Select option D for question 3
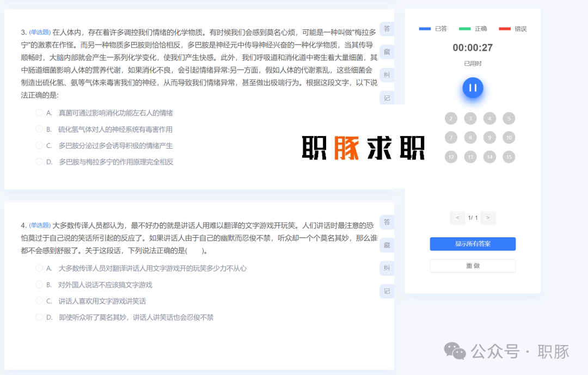 pyautogui.click(x=39, y=162)
